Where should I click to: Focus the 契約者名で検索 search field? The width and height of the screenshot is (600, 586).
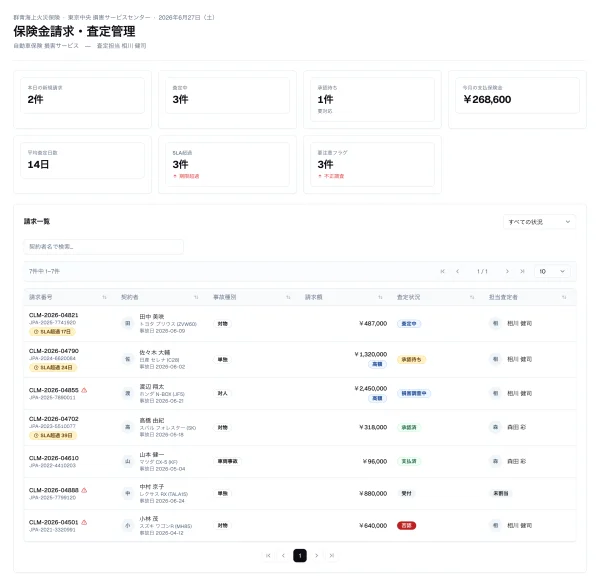(x=103, y=246)
